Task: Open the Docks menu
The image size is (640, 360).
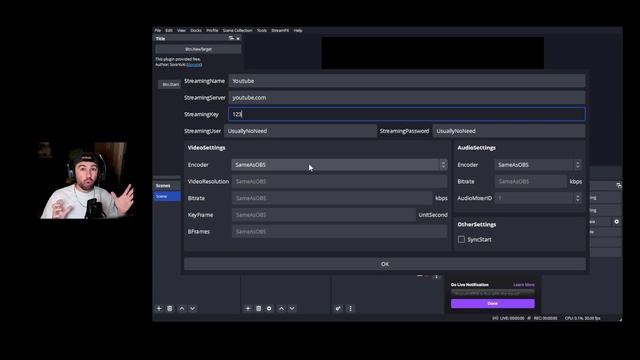Action: pyautogui.click(x=196, y=30)
